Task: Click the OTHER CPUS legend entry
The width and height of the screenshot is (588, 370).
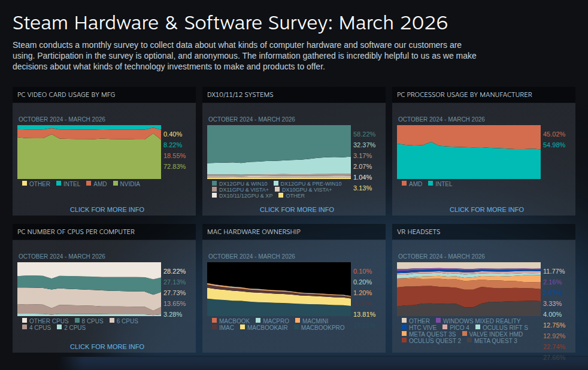Action: pos(46,321)
